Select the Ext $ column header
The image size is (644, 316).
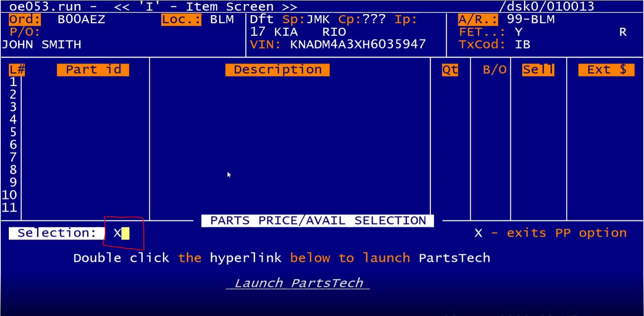606,70
